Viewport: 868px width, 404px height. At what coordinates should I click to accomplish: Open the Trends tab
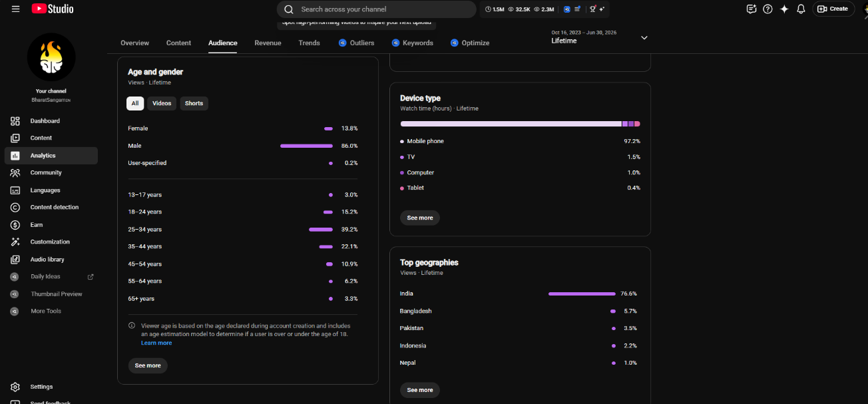point(309,43)
